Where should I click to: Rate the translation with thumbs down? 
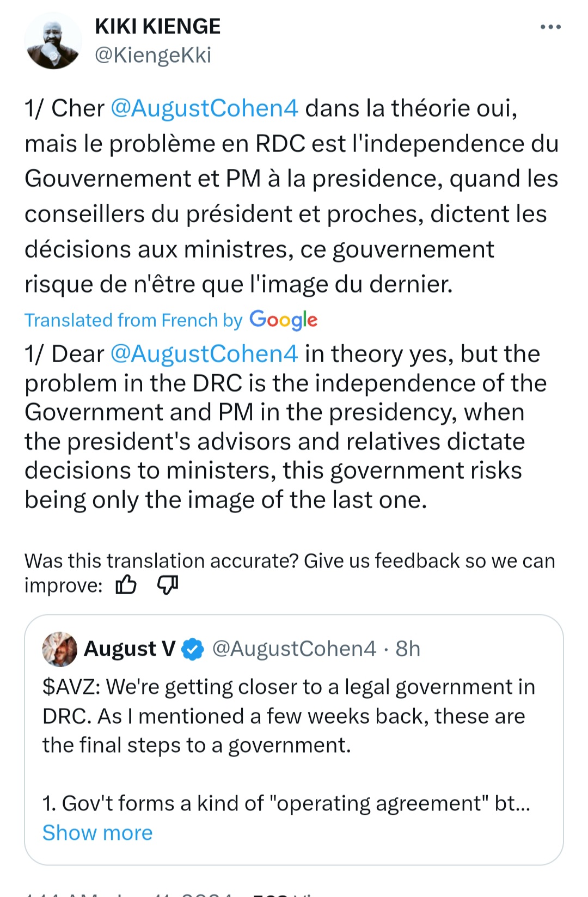[x=167, y=585]
